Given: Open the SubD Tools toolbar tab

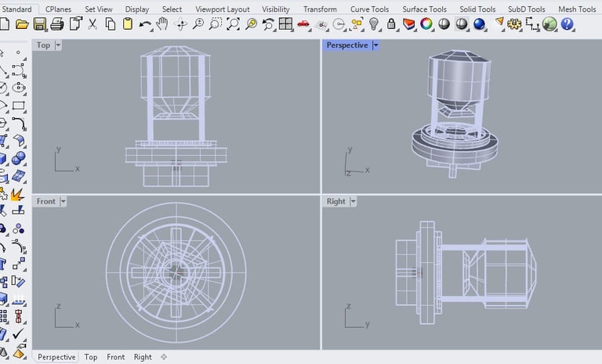Looking at the screenshot, I should 527,9.
